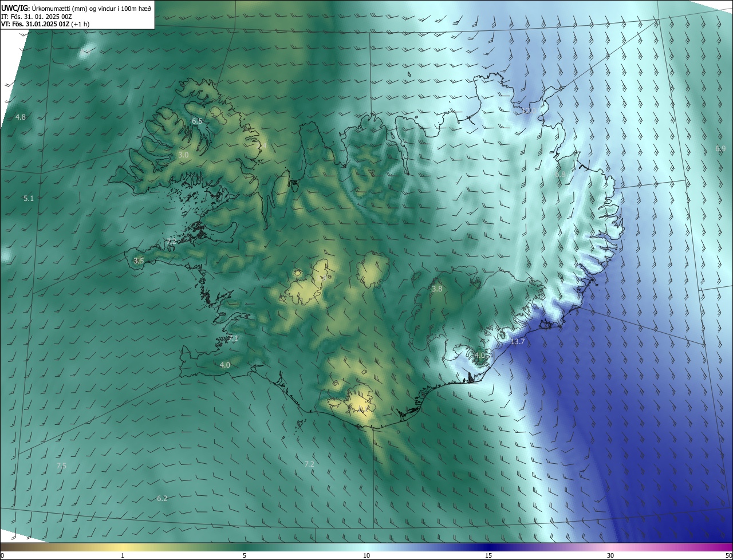The height and width of the screenshot is (560, 733).
Task: Click the 13.7 value label off the coast
Action: (x=518, y=342)
